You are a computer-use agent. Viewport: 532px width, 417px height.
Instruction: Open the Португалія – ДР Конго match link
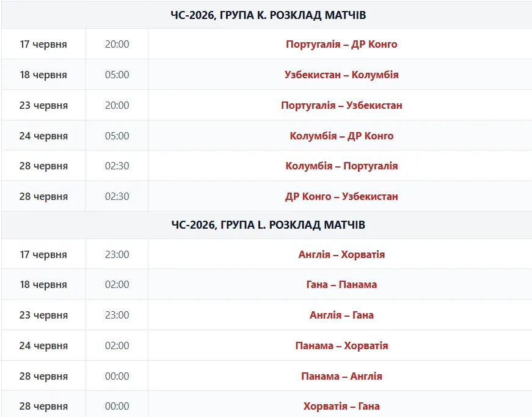pyautogui.click(x=341, y=44)
